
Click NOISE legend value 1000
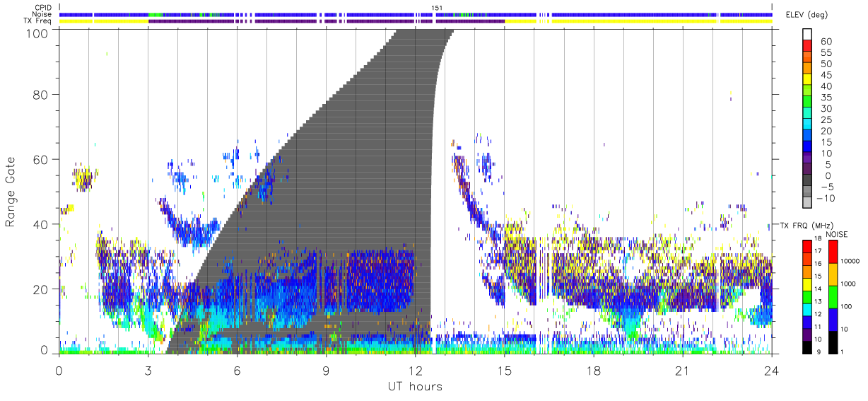pyautogui.click(x=849, y=284)
